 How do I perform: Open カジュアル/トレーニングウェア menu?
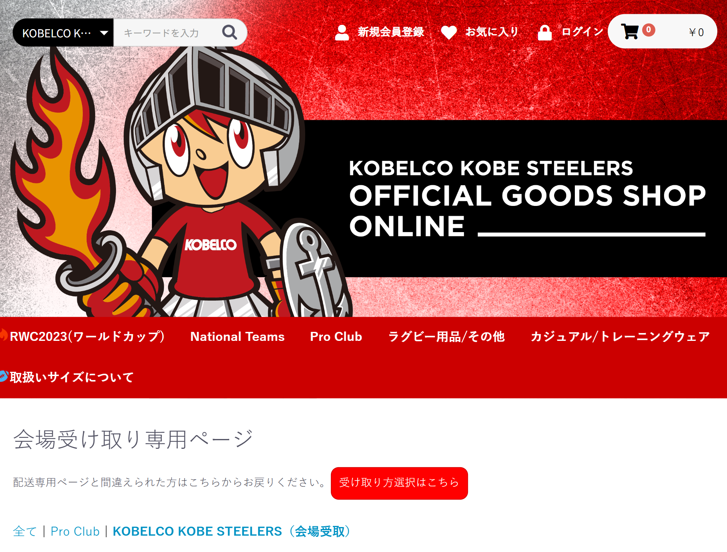(620, 336)
